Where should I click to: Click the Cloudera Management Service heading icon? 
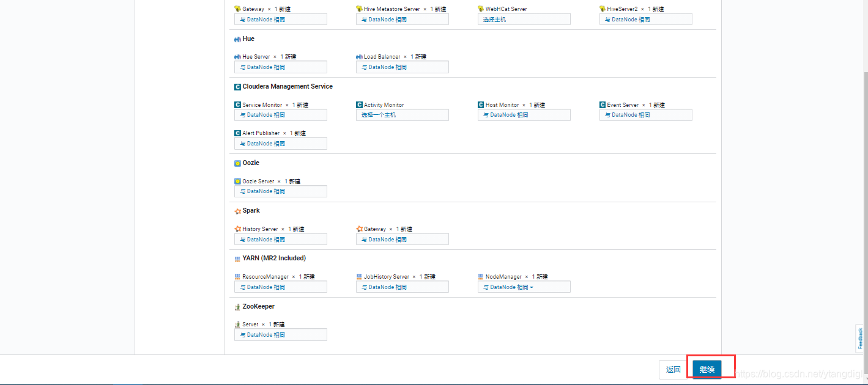[x=237, y=87]
